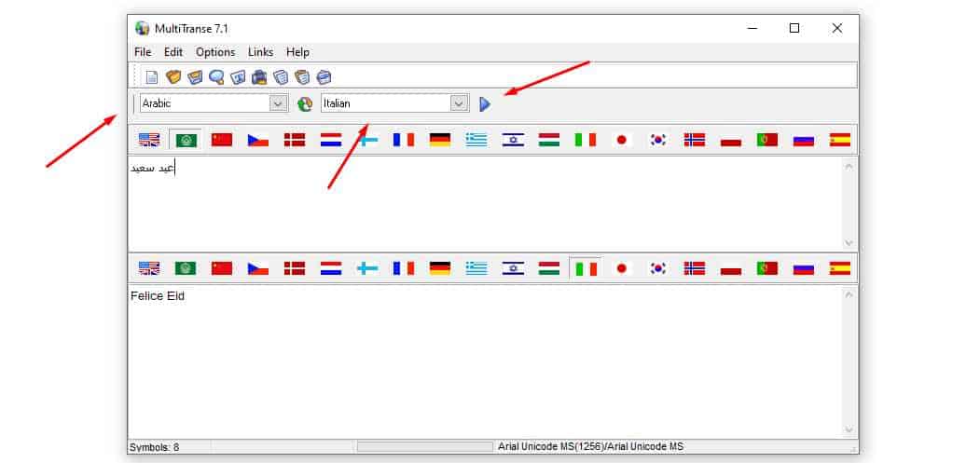The height and width of the screenshot is (463, 980).
Task: Click the swap languages icon between comboboxes
Action: click(304, 103)
